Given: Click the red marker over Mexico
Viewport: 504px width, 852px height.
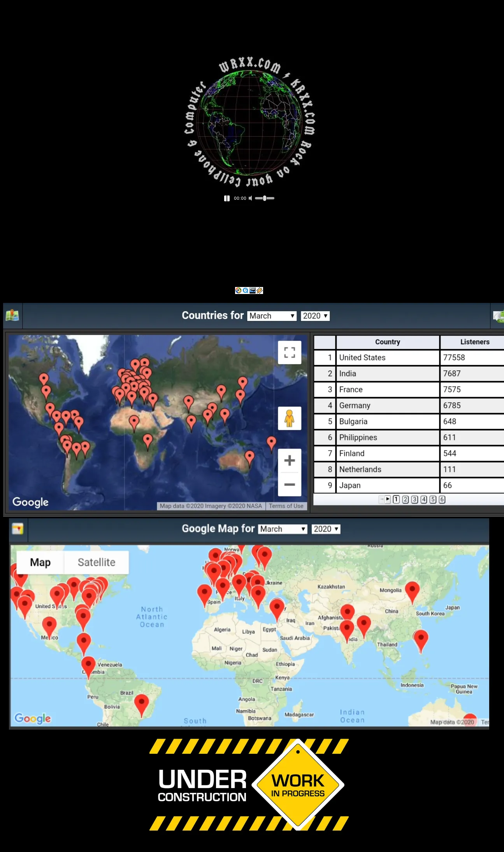Looking at the screenshot, I should (49, 627).
